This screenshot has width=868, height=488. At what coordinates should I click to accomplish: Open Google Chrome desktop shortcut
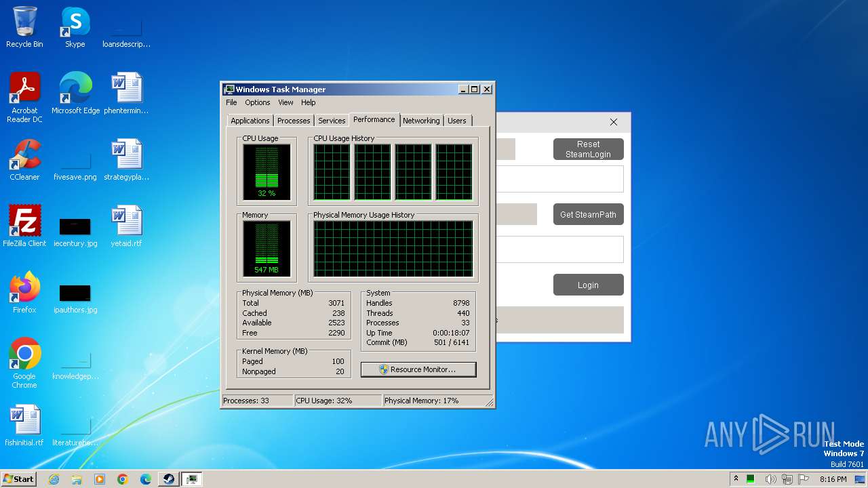click(x=24, y=363)
